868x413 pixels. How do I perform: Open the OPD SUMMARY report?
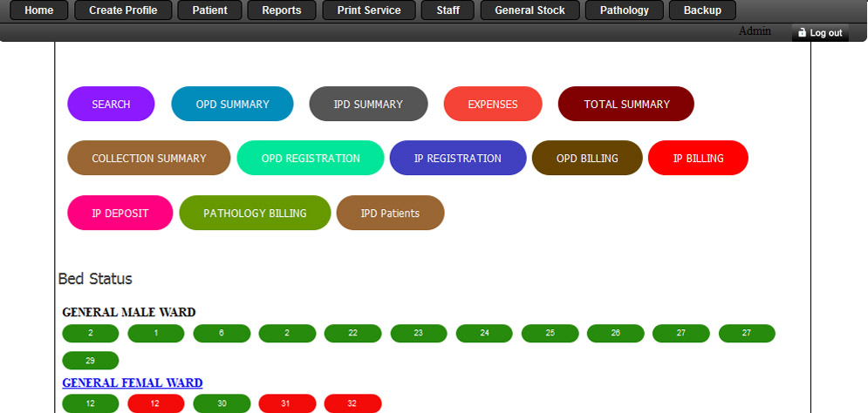coord(232,104)
